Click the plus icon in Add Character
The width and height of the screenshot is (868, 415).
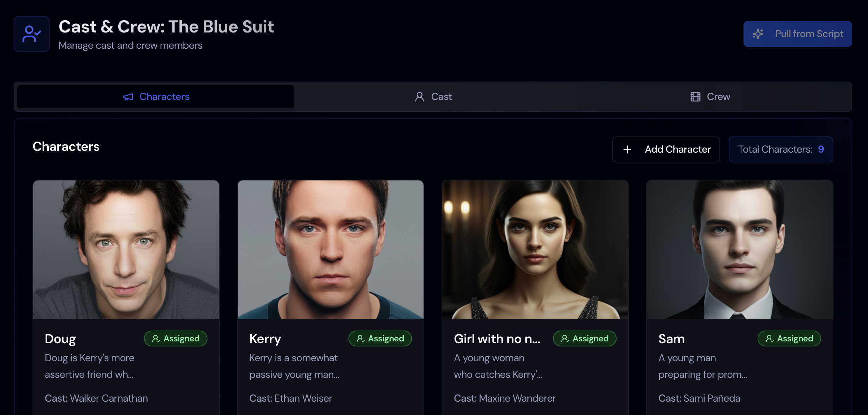click(x=627, y=149)
